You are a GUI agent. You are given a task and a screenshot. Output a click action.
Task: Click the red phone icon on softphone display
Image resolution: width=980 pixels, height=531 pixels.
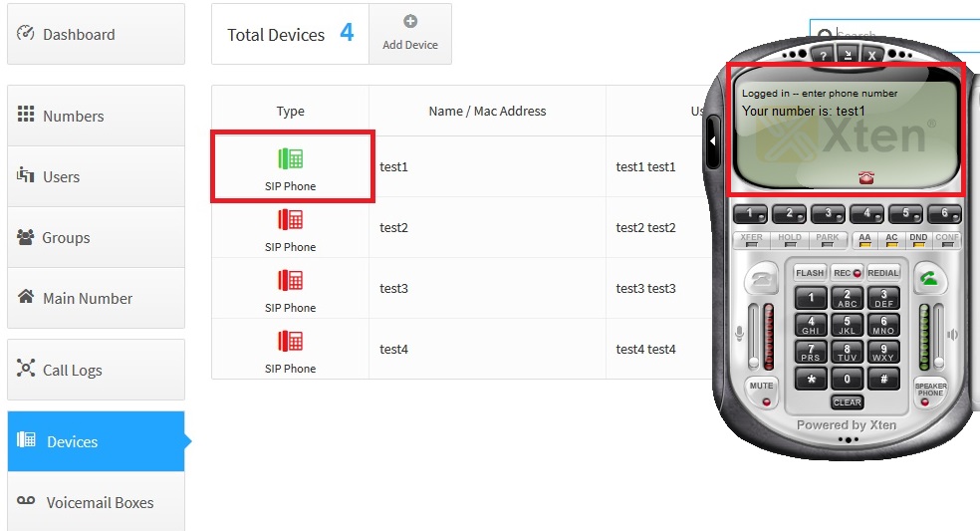865,178
